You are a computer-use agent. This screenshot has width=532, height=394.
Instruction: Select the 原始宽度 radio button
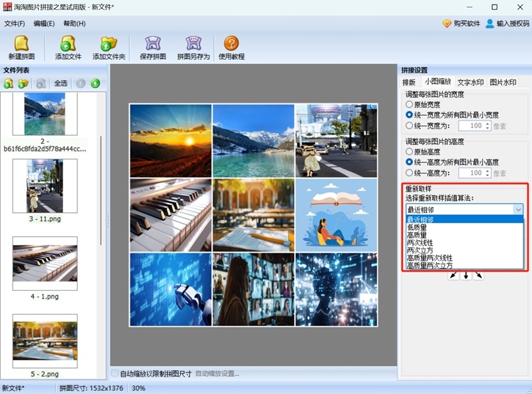click(x=410, y=104)
